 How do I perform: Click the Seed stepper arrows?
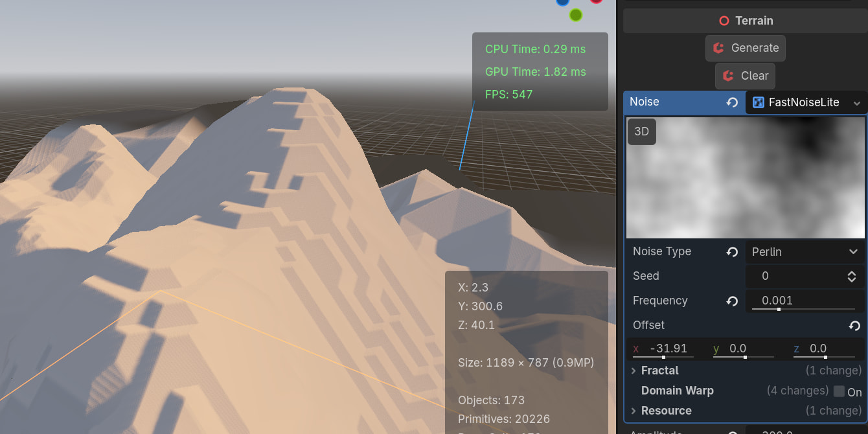[852, 277]
